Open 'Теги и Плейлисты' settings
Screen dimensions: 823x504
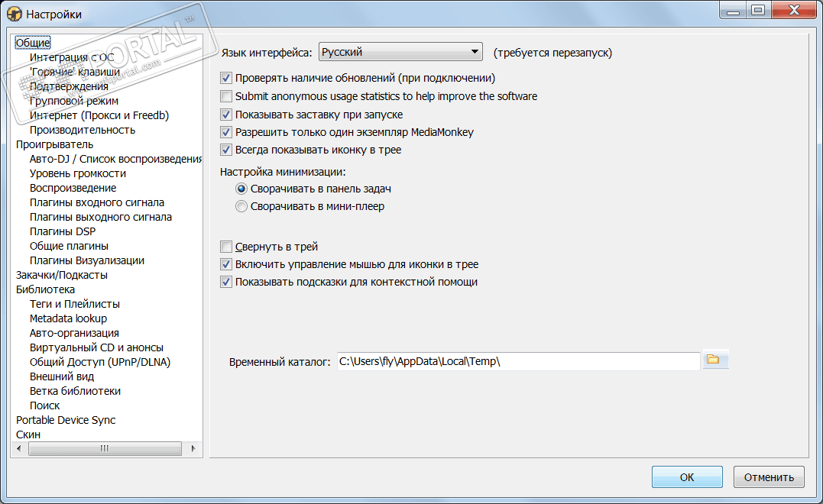pos(75,304)
